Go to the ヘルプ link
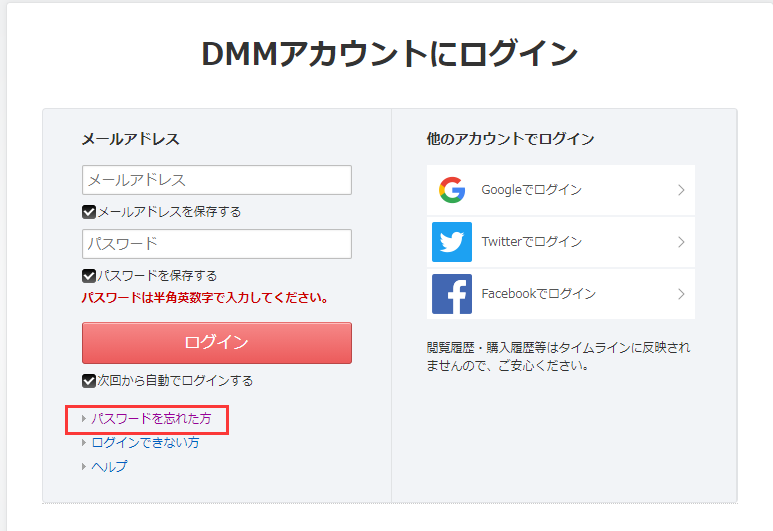This screenshot has width=773, height=531. tap(109, 466)
